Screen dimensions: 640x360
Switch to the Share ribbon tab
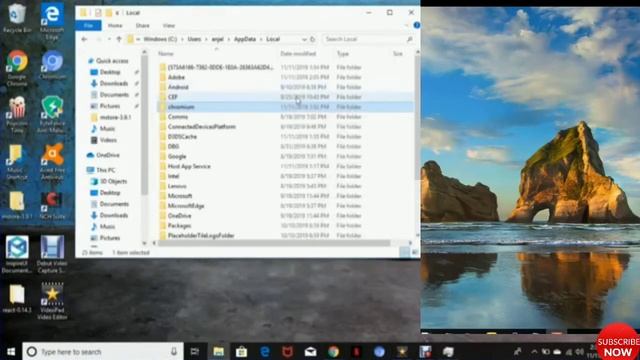tap(142, 25)
